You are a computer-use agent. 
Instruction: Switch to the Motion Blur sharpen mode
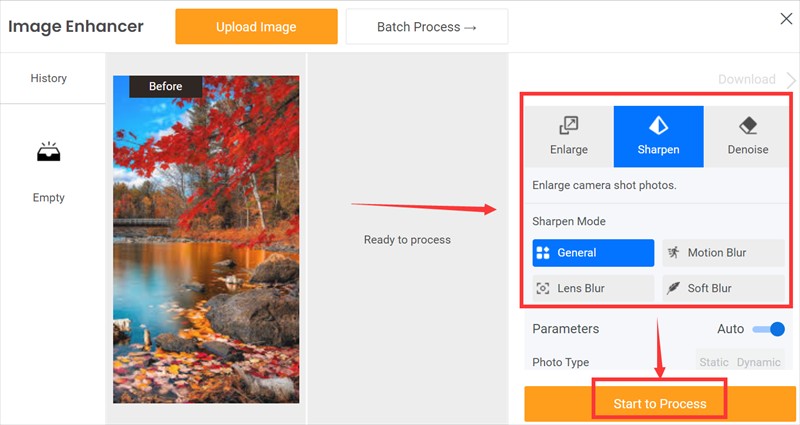[x=723, y=253]
